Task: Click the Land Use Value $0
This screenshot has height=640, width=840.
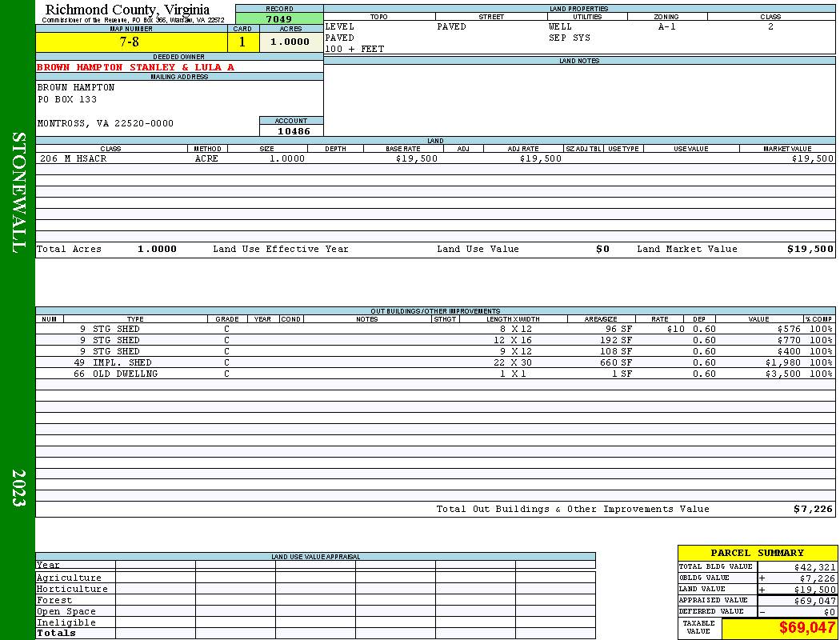Action: [602, 249]
